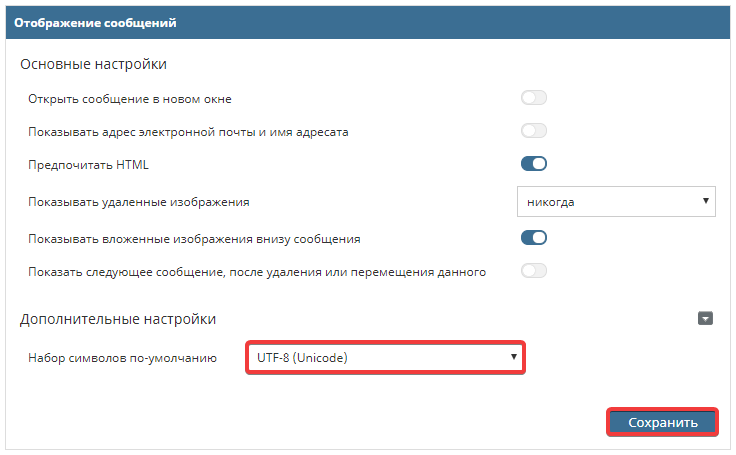Click the "Показать следующее сообщение" label text
Viewport: 736px width, 455px height.
click(258, 272)
